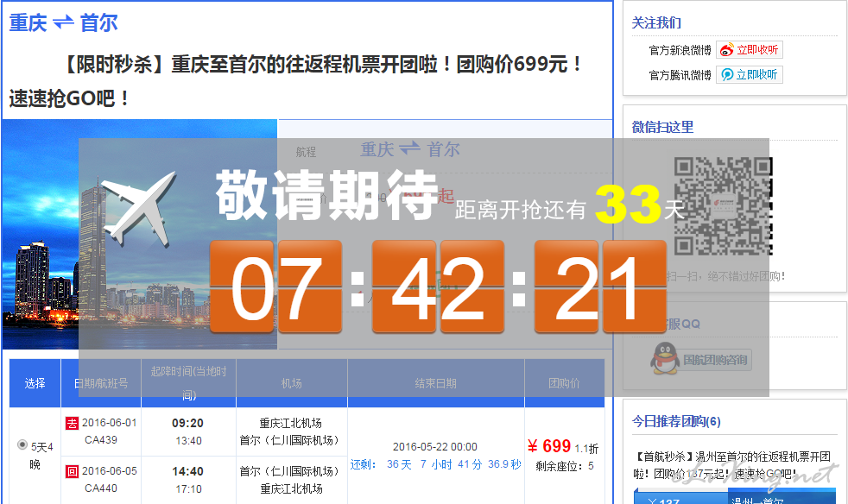The image size is (848, 504).
Task: Click the red 回 return flight icon
Action: pyautogui.click(x=72, y=471)
